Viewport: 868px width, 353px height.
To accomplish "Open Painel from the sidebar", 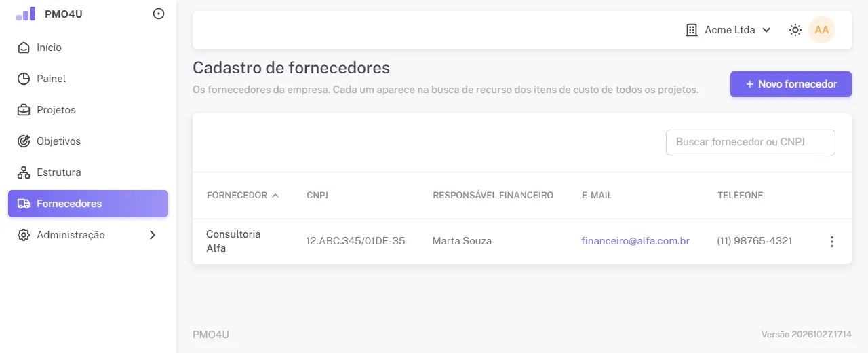I will (x=88, y=79).
